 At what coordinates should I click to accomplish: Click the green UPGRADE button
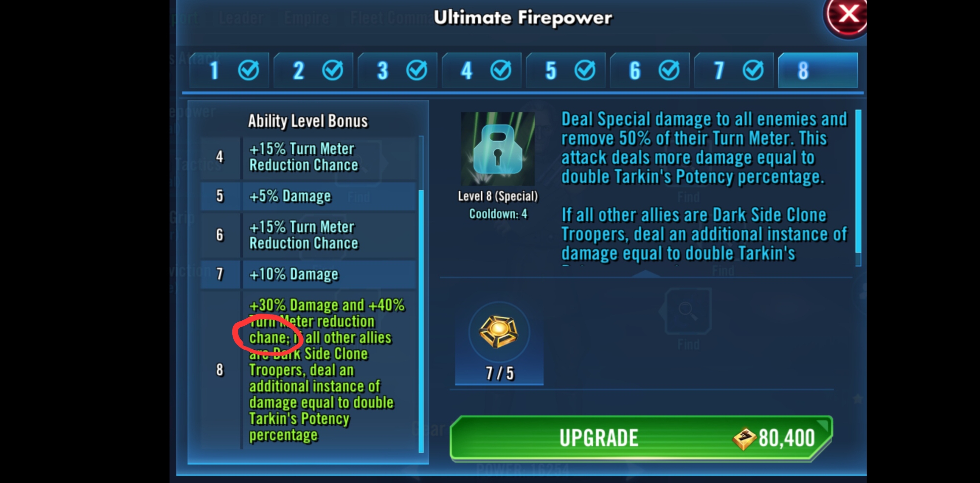tap(641, 438)
